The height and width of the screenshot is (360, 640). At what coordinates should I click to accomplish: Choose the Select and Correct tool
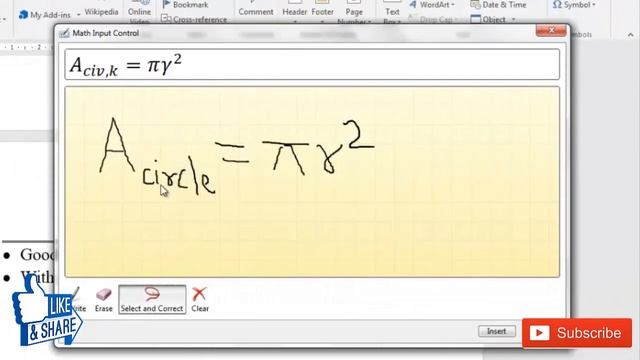(x=152, y=300)
